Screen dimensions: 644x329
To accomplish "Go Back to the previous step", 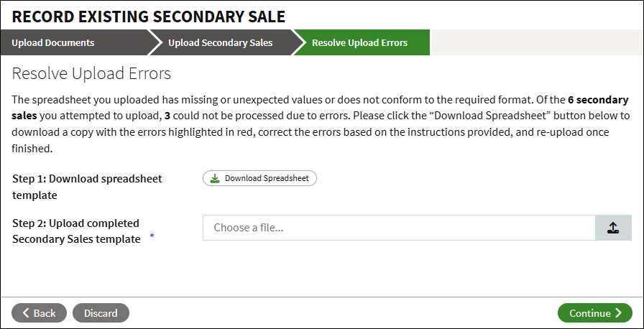I will pyautogui.click(x=39, y=313).
